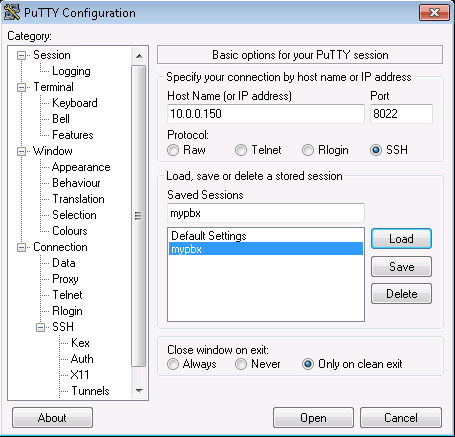This screenshot has width=455, height=437.
Task: Collapse the Connection tree node
Action: coord(21,247)
